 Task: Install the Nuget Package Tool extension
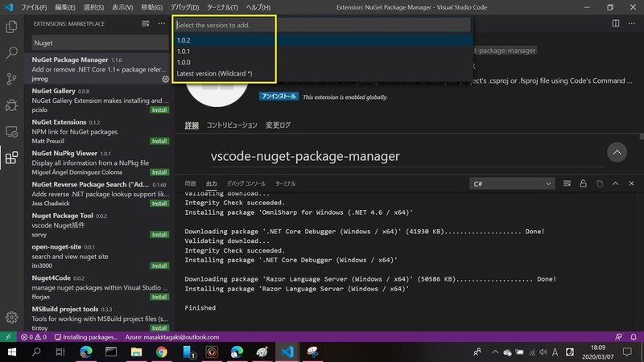159,235
